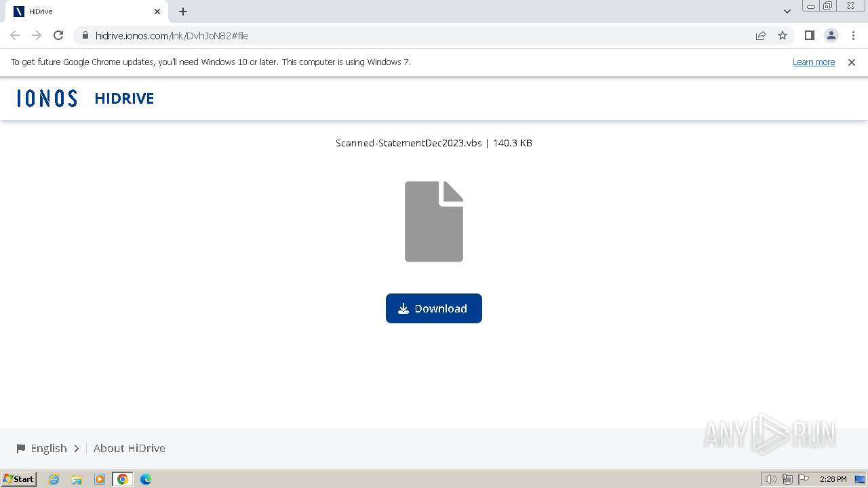
Task: Open About HiDrive link
Action: (129, 448)
